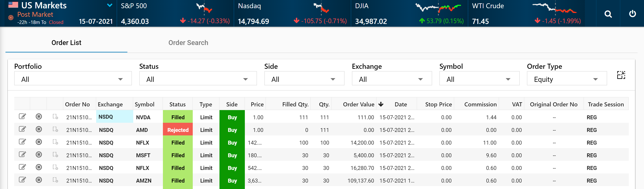Click the edit icon for the NVDA order
Screen dimensions: 644x189
[x=22, y=117]
